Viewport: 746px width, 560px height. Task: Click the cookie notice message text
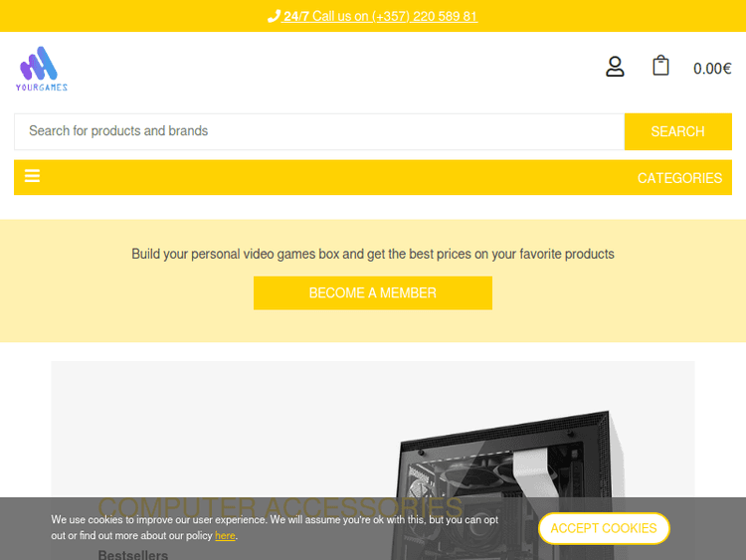tap(275, 527)
